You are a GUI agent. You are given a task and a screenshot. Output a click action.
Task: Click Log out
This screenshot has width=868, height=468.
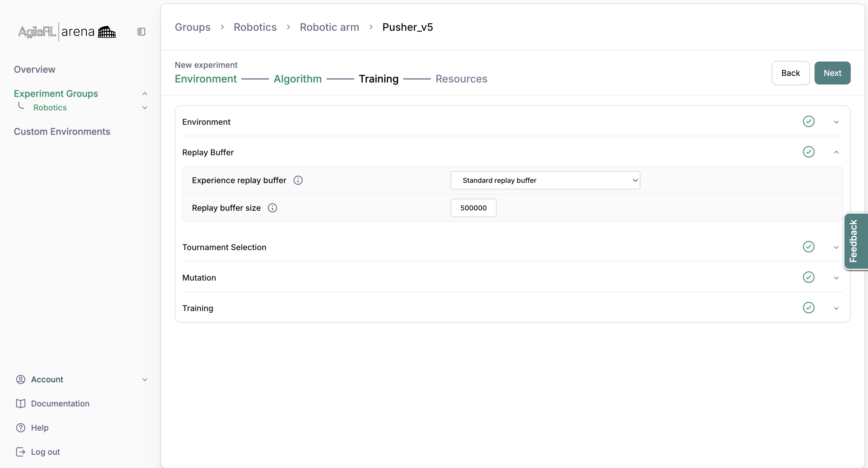coord(45,452)
